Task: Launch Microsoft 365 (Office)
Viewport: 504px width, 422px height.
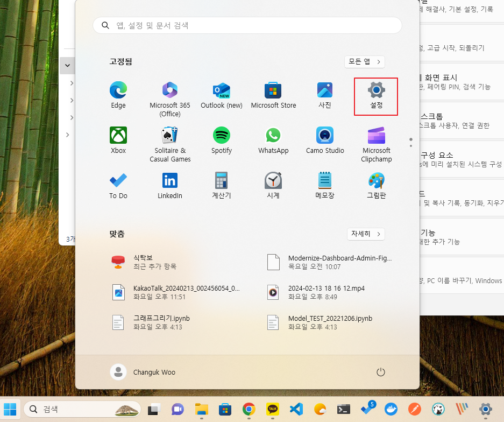Action: [170, 100]
